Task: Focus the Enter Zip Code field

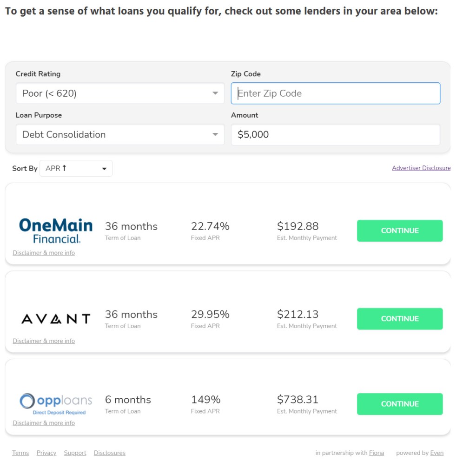Action: [335, 93]
